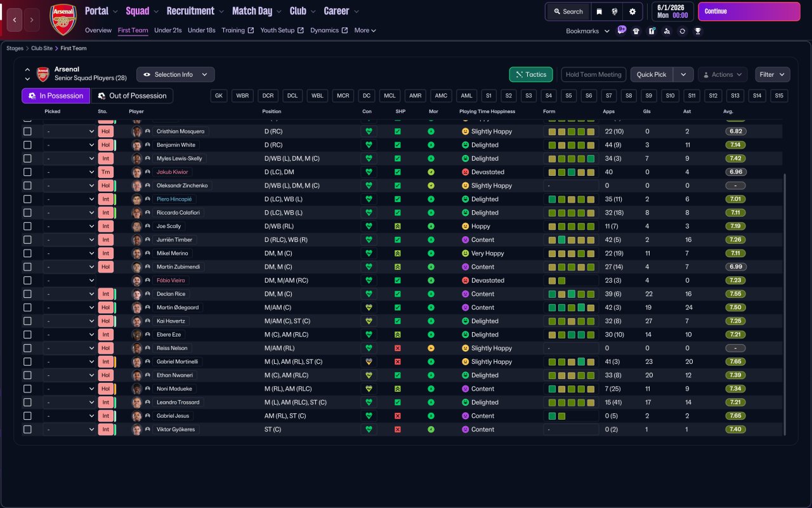Select the GK position slot

point(219,96)
